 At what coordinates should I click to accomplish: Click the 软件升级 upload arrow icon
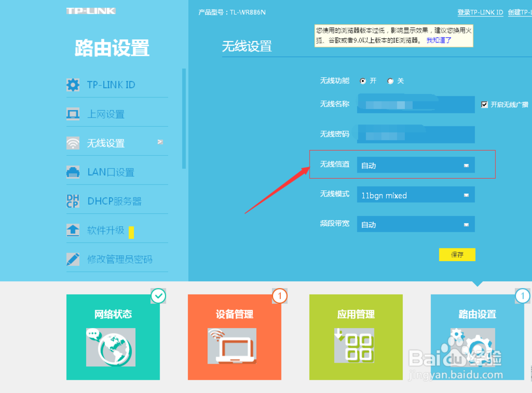click(x=73, y=230)
